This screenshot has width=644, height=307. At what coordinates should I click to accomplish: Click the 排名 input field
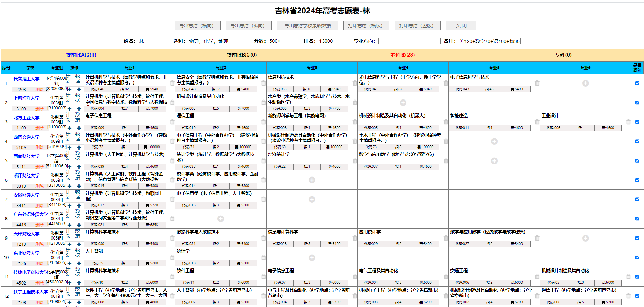pos(334,41)
